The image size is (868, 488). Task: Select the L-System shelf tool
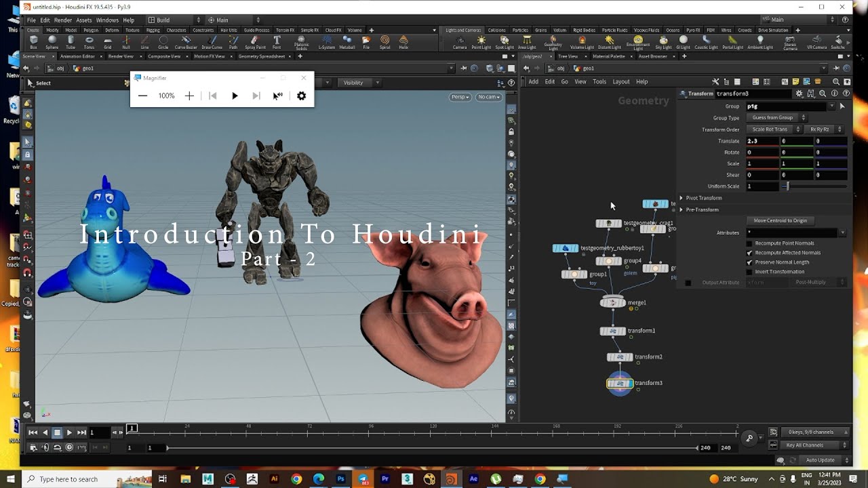pyautogui.click(x=327, y=43)
